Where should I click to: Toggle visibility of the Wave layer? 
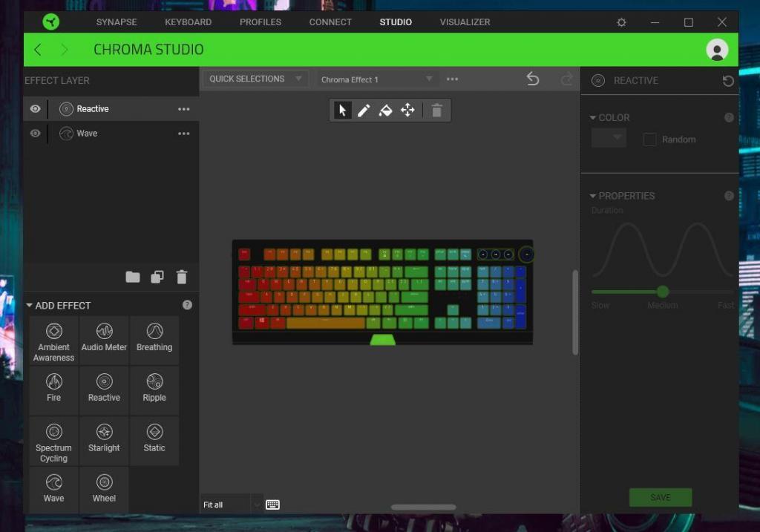tap(35, 134)
